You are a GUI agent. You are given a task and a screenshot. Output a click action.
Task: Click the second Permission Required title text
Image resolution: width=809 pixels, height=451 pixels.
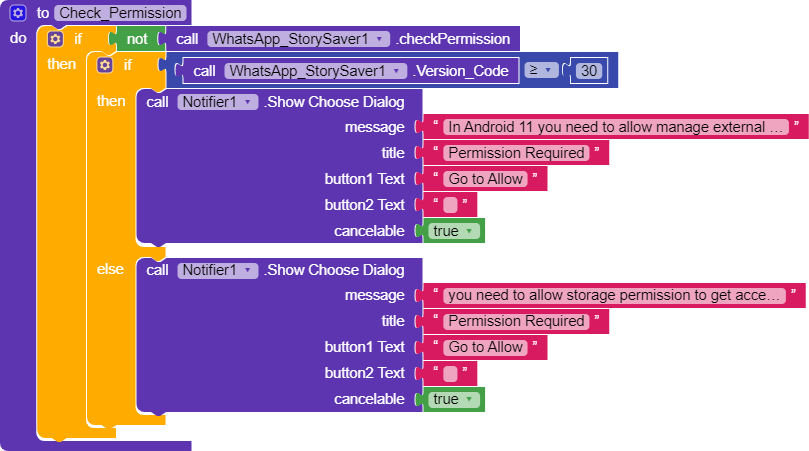(x=516, y=321)
